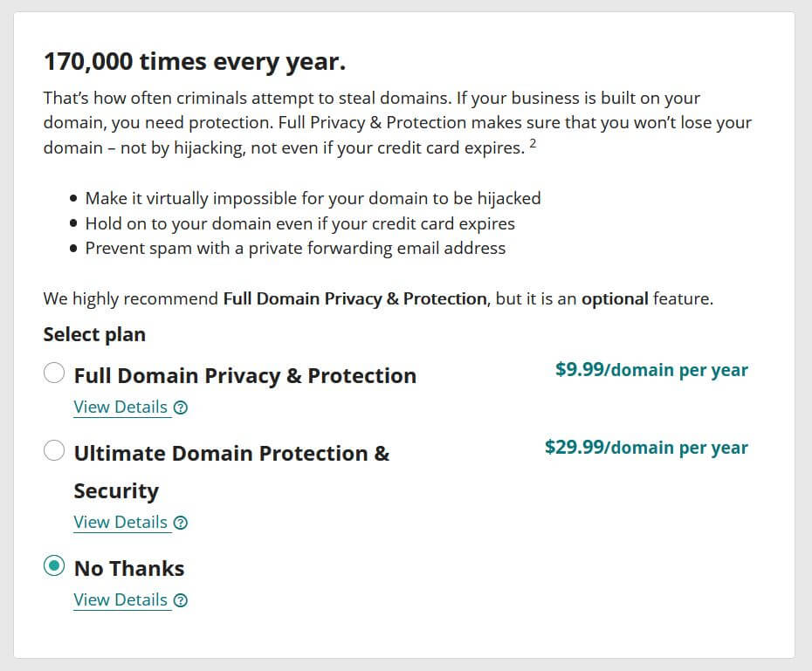Click help question-mark icon for Full Domain Privacy
The height and width of the screenshot is (671, 812).
point(180,407)
